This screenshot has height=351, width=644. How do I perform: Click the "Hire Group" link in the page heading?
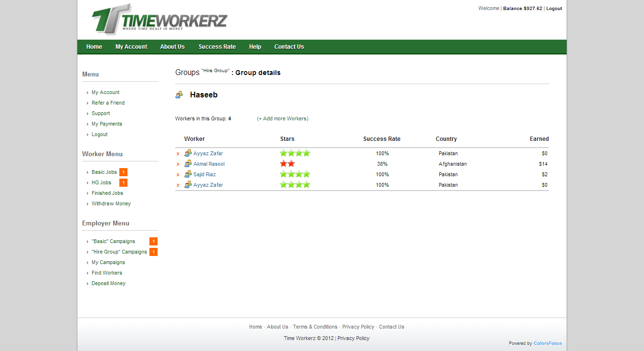point(215,71)
